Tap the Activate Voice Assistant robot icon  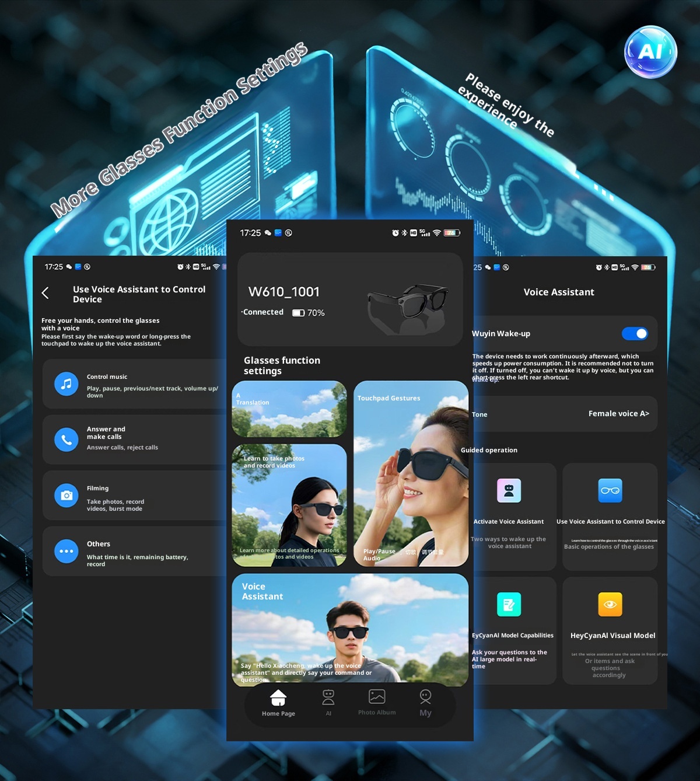(x=510, y=490)
